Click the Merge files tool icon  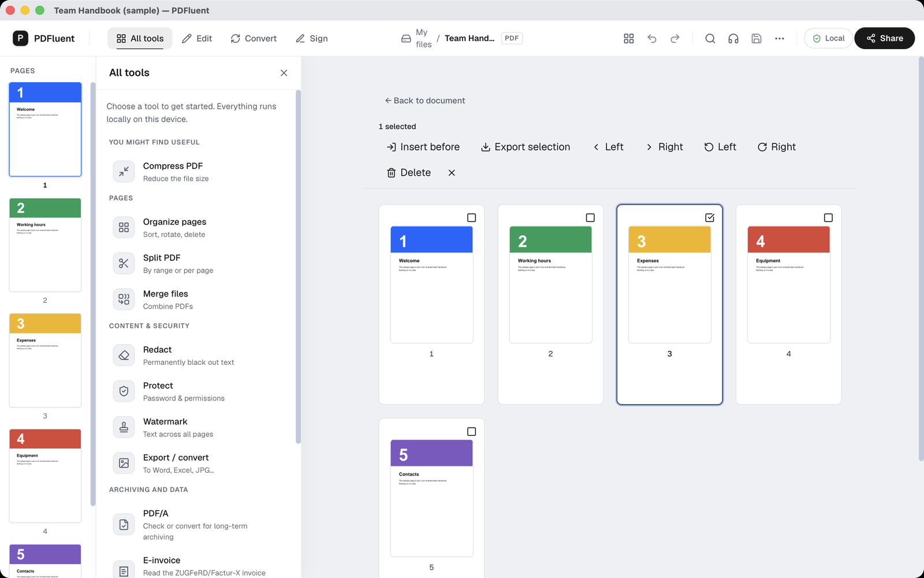pyautogui.click(x=124, y=299)
